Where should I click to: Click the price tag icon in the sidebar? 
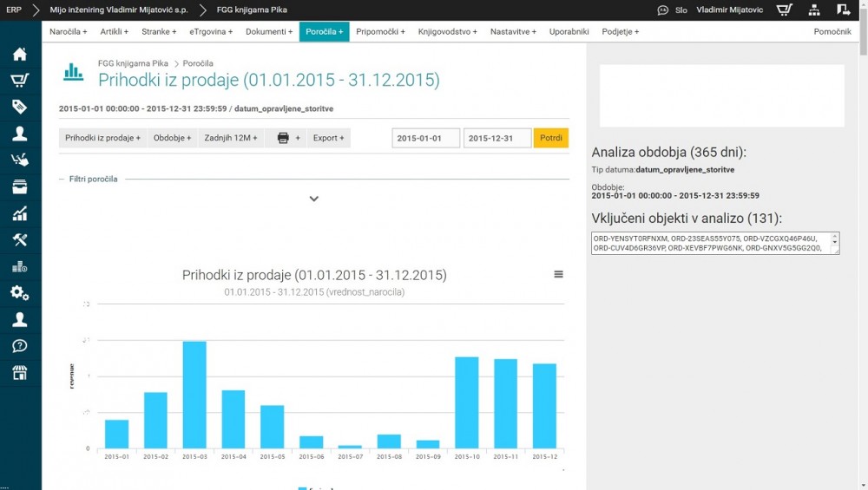point(19,107)
